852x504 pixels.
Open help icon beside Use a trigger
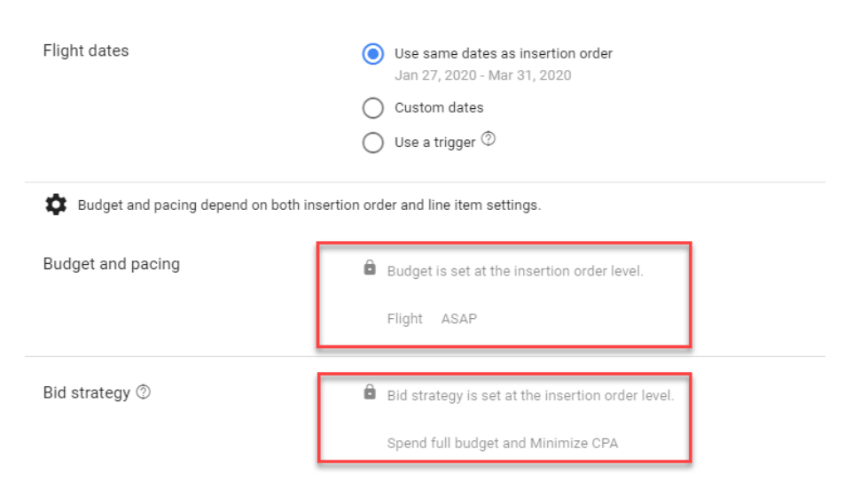click(489, 140)
